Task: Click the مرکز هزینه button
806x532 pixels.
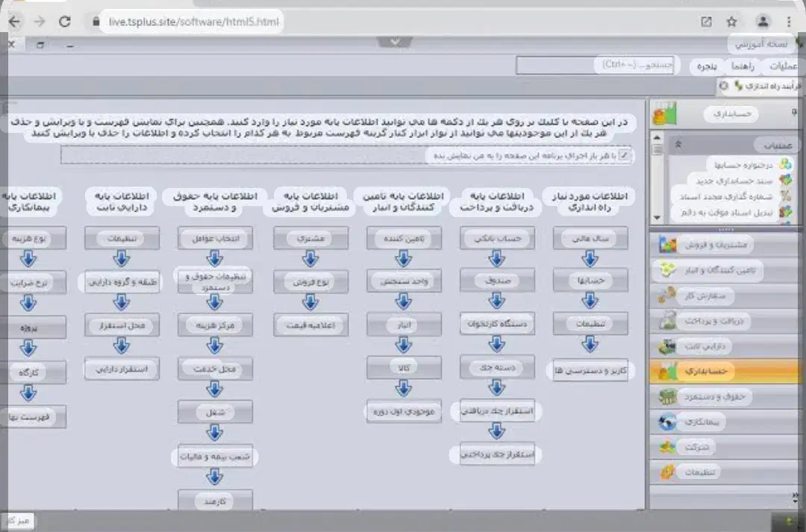Action: pyautogui.click(x=216, y=325)
